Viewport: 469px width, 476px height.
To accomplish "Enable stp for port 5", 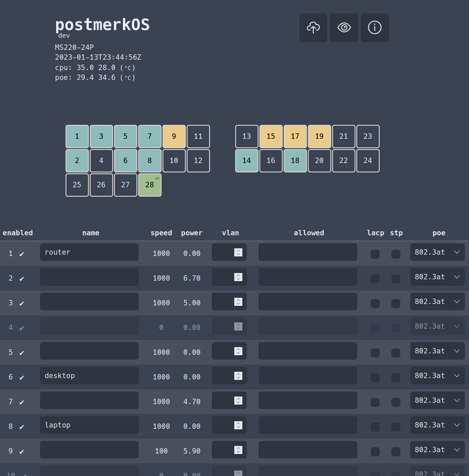I will coord(396,353).
